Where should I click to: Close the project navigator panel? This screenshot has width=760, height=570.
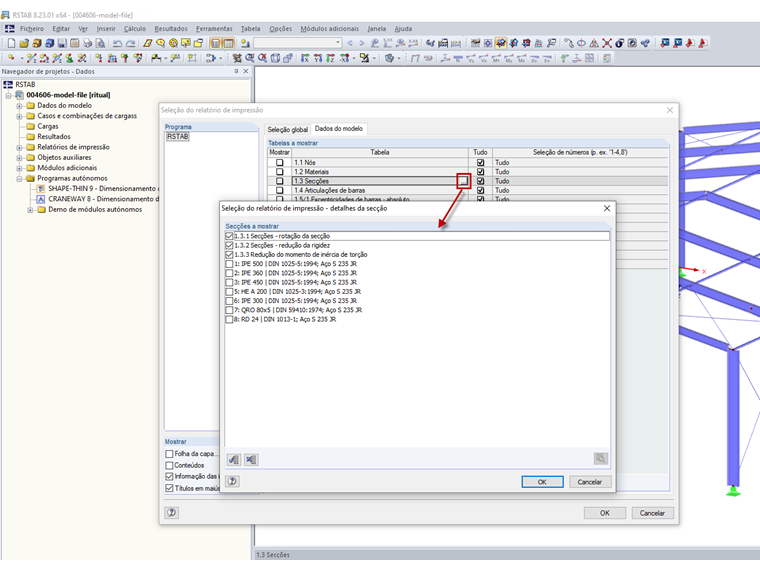coord(246,71)
